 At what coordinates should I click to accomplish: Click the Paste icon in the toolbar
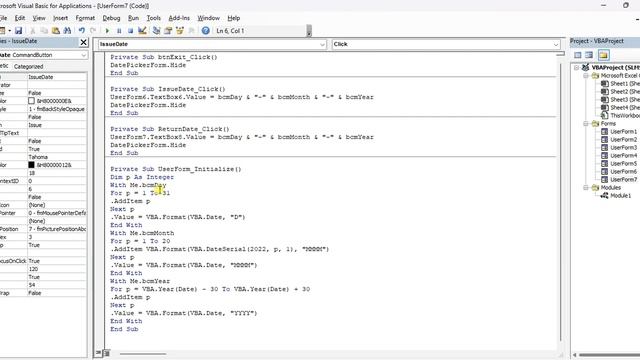click(56, 31)
